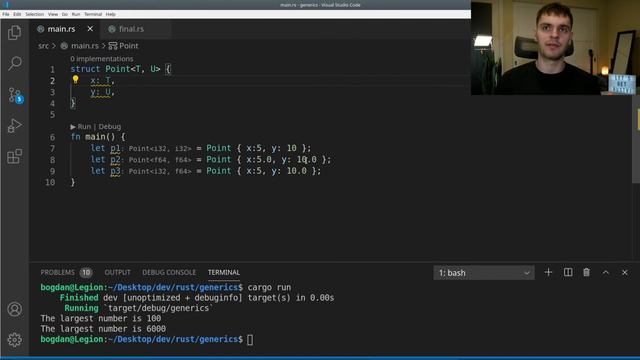Click the src breadcrumb segment
Image resolution: width=640 pixels, height=360 pixels.
(43, 46)
